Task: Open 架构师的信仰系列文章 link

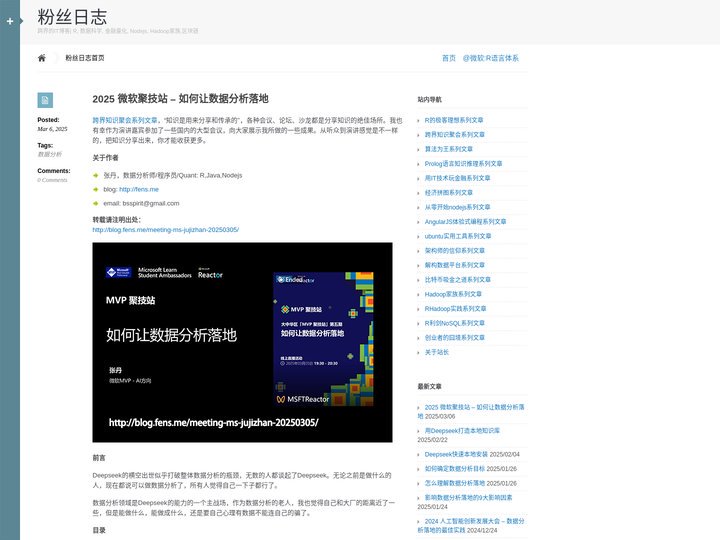Action: (x=455, y=251)
